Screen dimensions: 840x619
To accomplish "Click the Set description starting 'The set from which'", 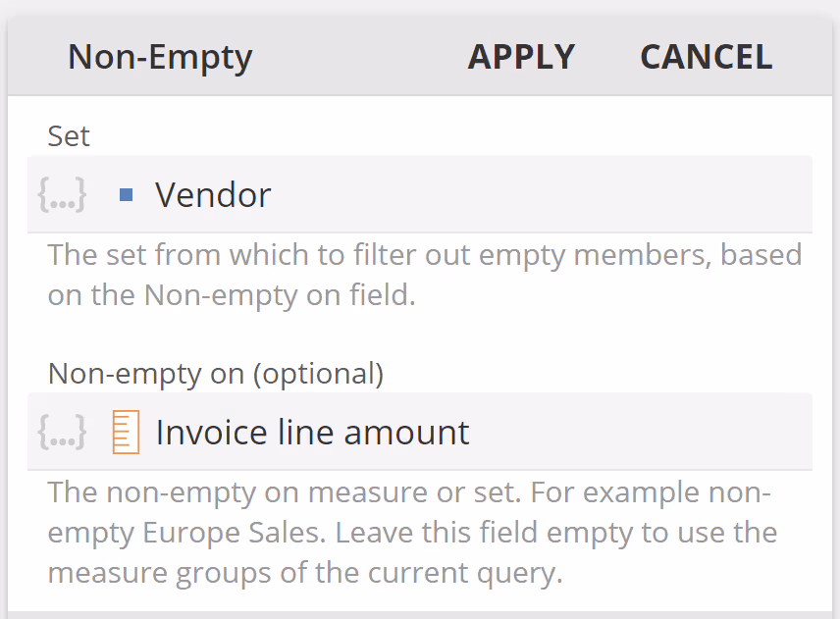I will point(424,255).
